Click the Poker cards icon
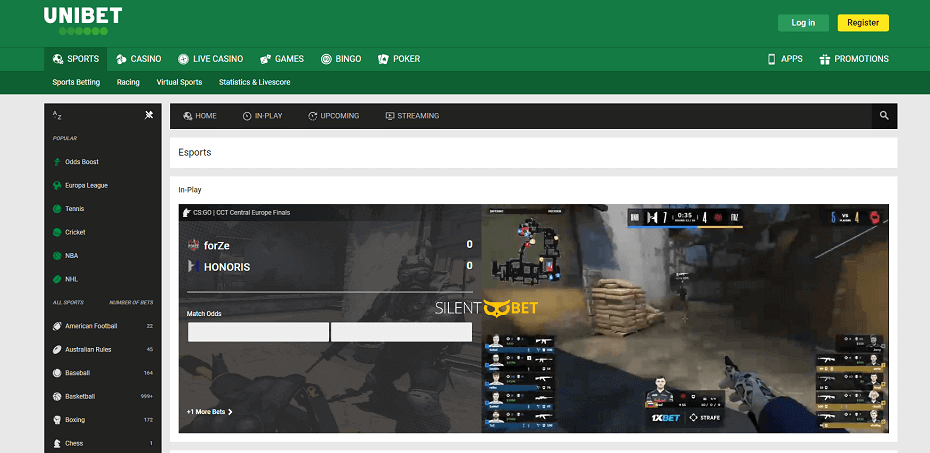The height and width of the screenshot is (453, 930). click(383, 59)
